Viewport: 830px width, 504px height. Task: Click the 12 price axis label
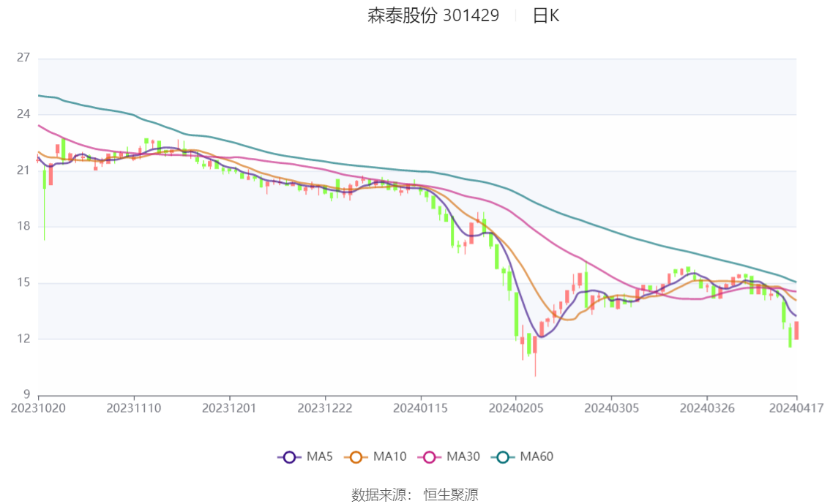(23, 339)
